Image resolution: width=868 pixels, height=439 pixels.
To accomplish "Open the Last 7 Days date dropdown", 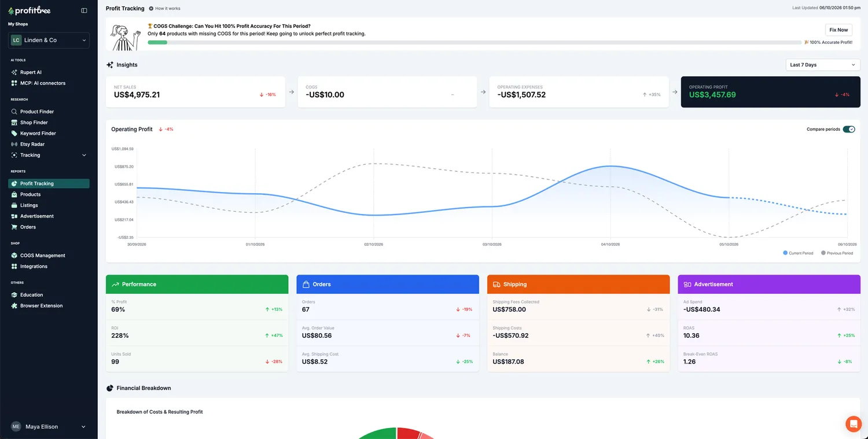I will [823, 65].
